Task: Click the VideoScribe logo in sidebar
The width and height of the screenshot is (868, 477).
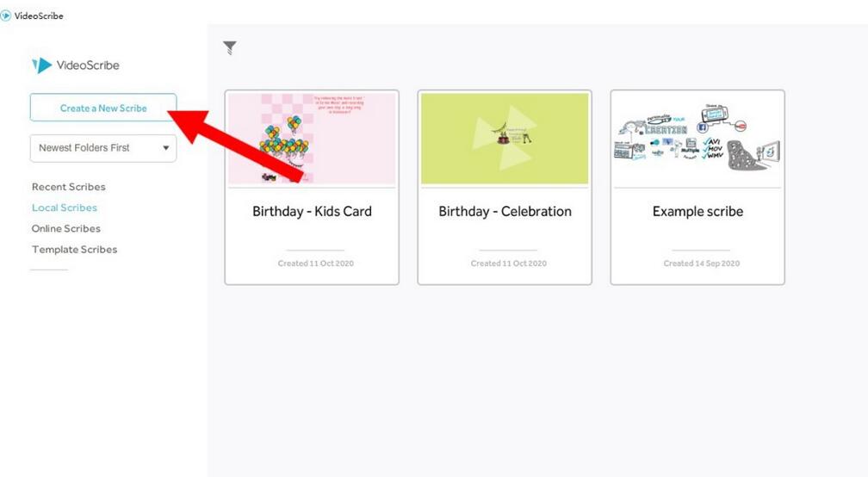Action: (x=75, y=65)
